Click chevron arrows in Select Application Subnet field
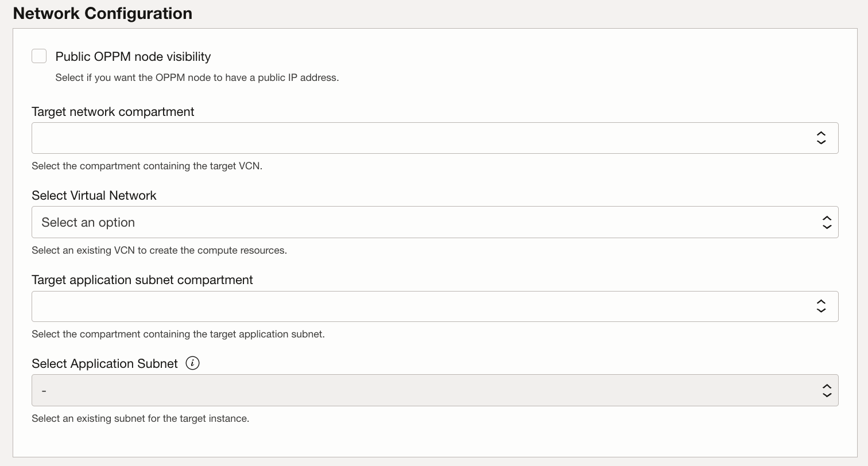The width and height of the screenshot is (868, 466). click(x=827, y=390)
